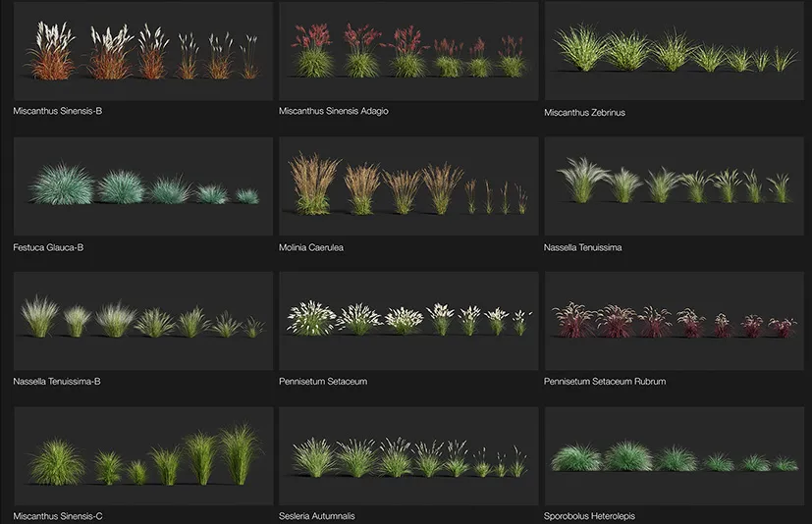Viewport: 812px width, 524px height.
Task: Open the Miscanthus Sinensis Adagio thumbnail
Action: (x=408, y=51)
